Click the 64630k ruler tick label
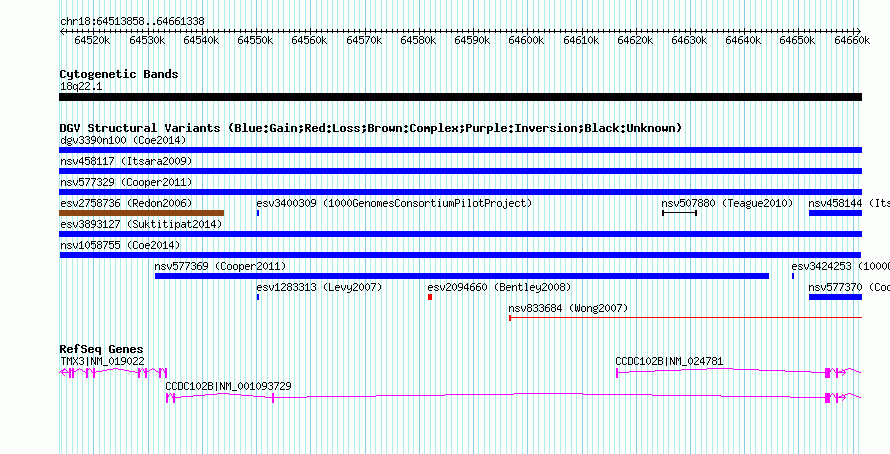890x454 pixels. pyautogui.click(x=689, y=40)
